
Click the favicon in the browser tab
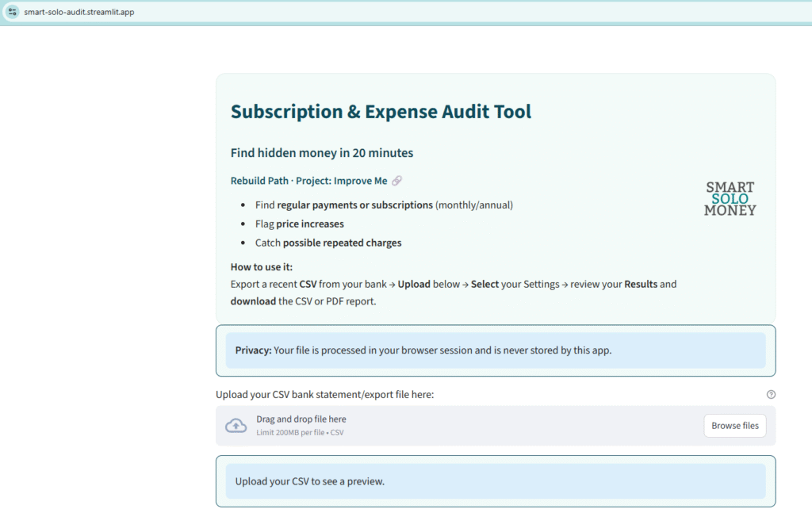[12, 12]
